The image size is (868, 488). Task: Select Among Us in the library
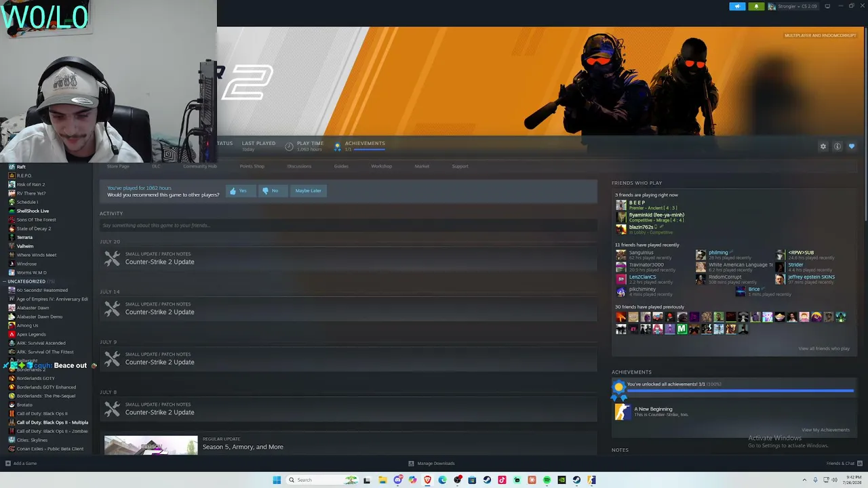[27, 325]
